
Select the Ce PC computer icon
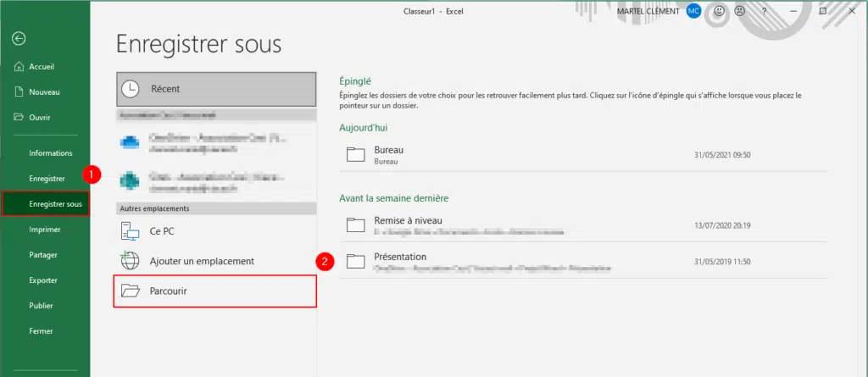coord(130,230)
